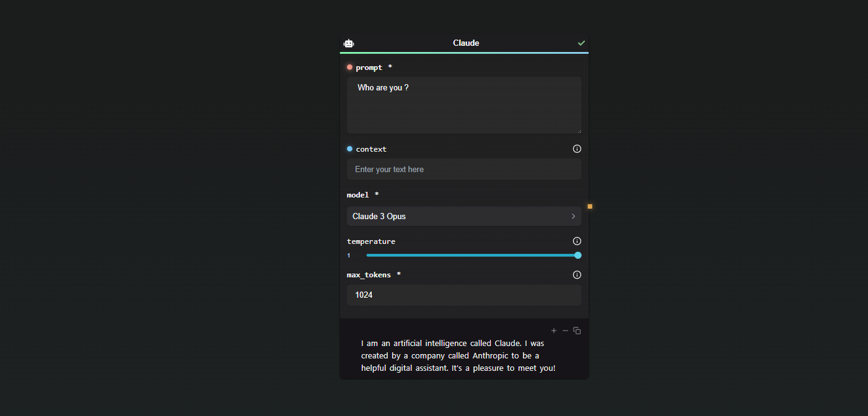
Task: Click the blue context input handle dot
Action: (349, 149)
